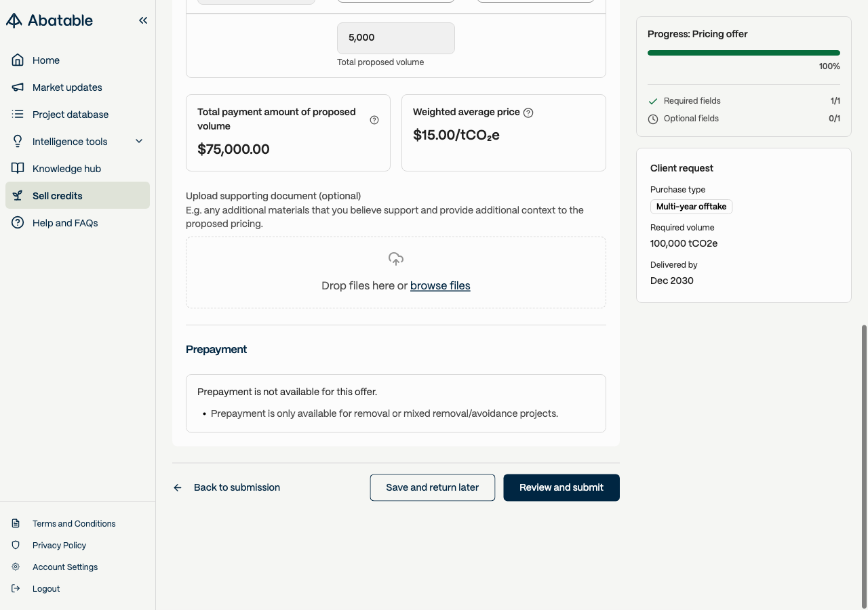Click the Abatable logo
The height and width of the screenshot is (610, 868).
click(x=50, y=20)
